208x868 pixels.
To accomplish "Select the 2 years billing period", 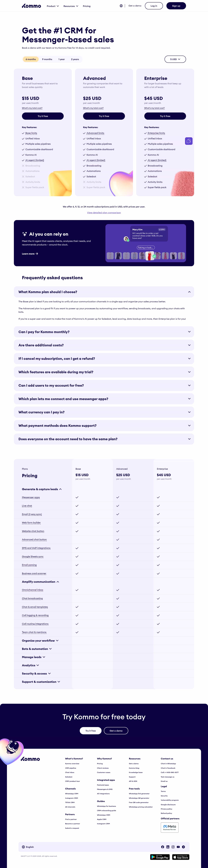I will [x=75, y=59].
